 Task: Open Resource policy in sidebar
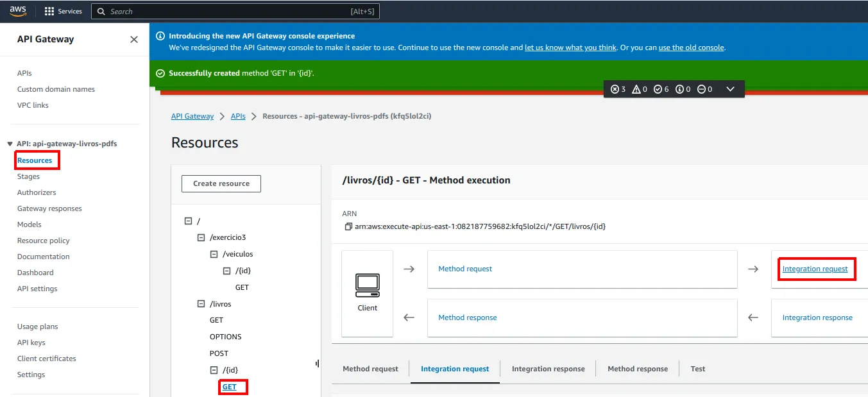[x=43, y=241]
